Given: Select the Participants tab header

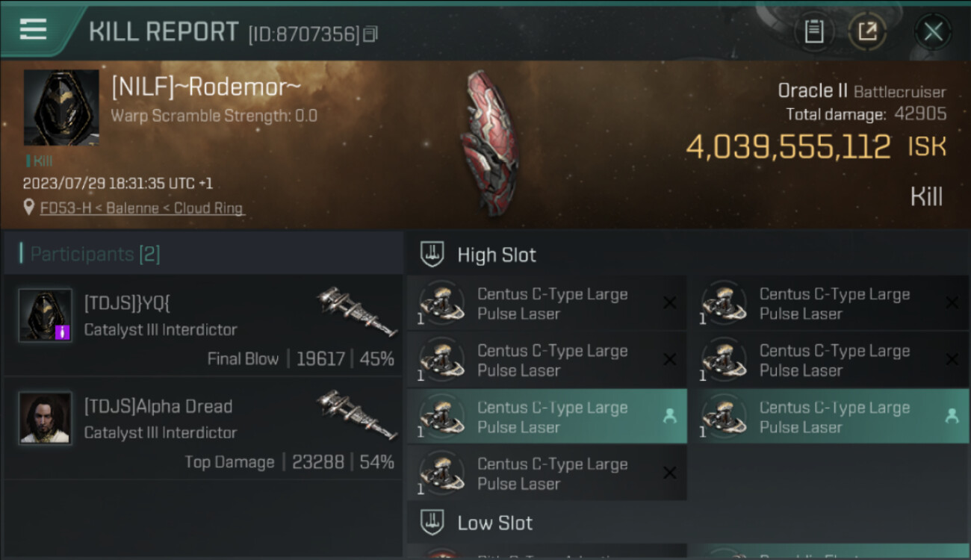Looking at the screenshot, I should coord(95,254).
